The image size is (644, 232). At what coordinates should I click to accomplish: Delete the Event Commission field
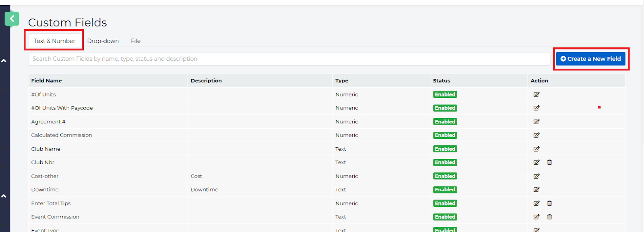[x=549, y=217]
